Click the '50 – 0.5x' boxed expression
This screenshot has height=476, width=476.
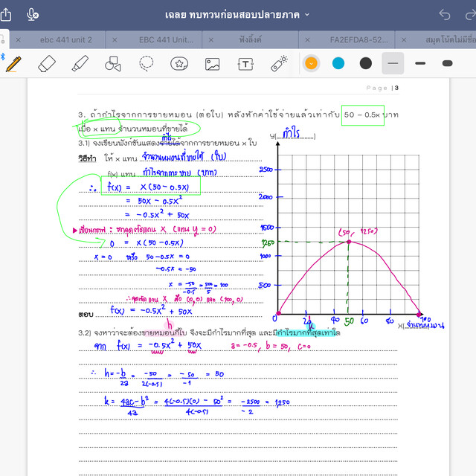(362, 115)
